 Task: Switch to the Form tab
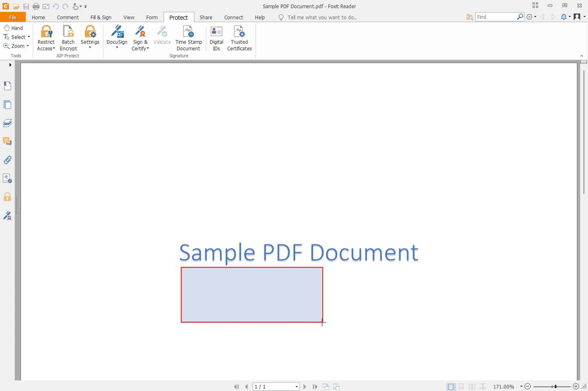coord(152,17)
